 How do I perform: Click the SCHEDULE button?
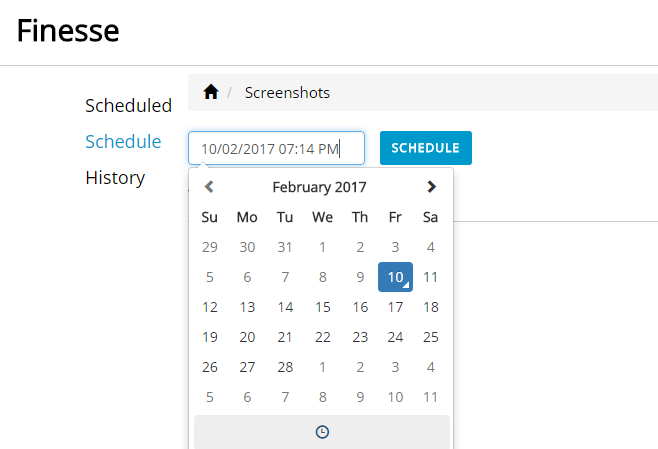click(426, 148)
